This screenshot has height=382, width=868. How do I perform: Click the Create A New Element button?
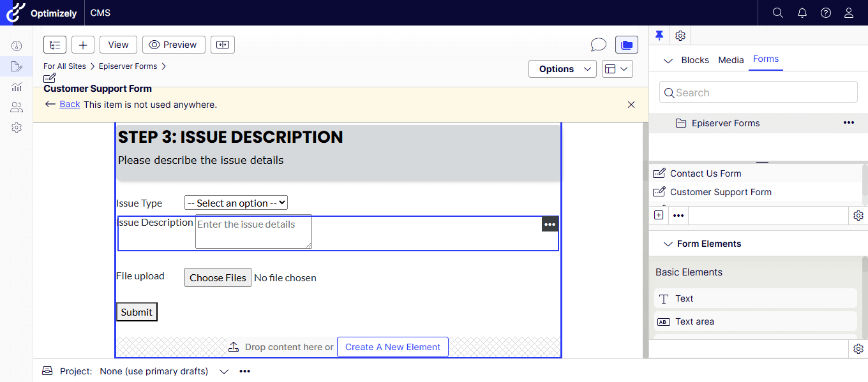click(393, 347)
